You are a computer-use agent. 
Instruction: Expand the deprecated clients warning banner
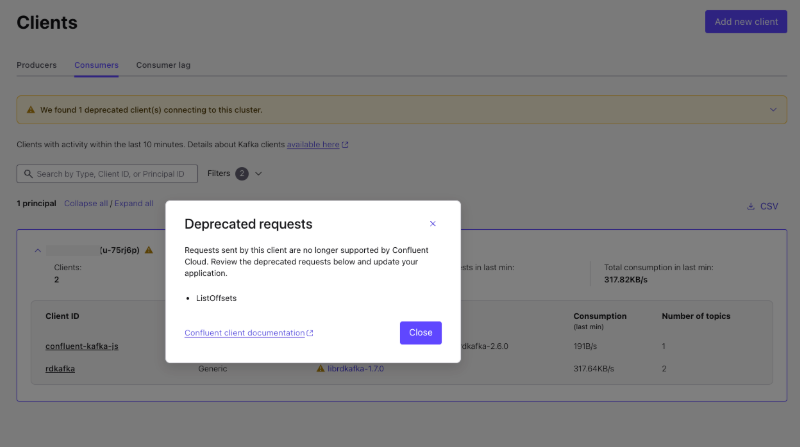772,109
